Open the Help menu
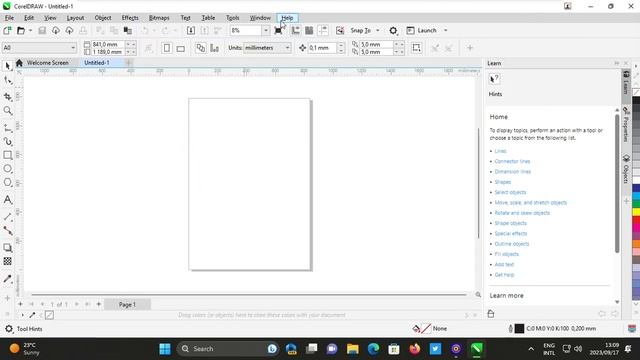 coord(287,18)
